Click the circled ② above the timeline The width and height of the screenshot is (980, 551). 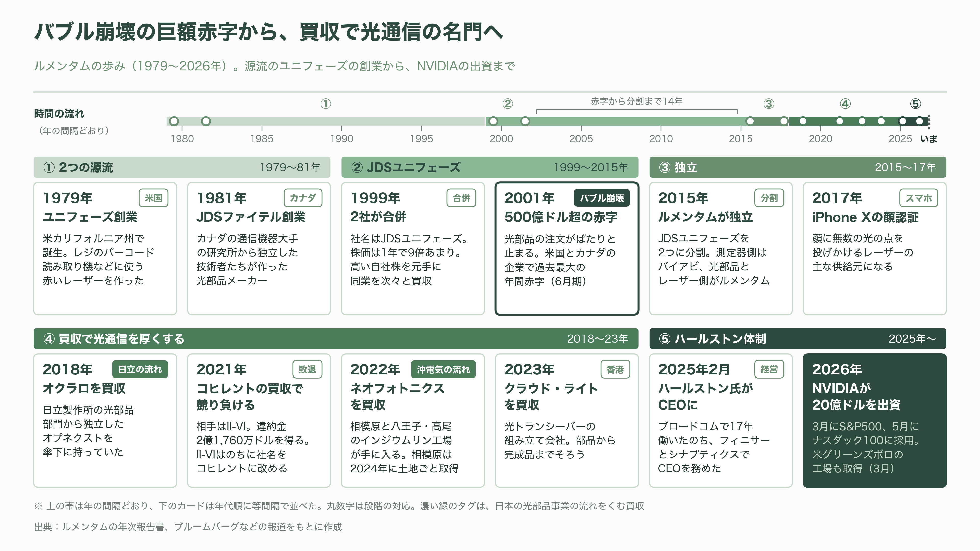(x=508, y=104)
